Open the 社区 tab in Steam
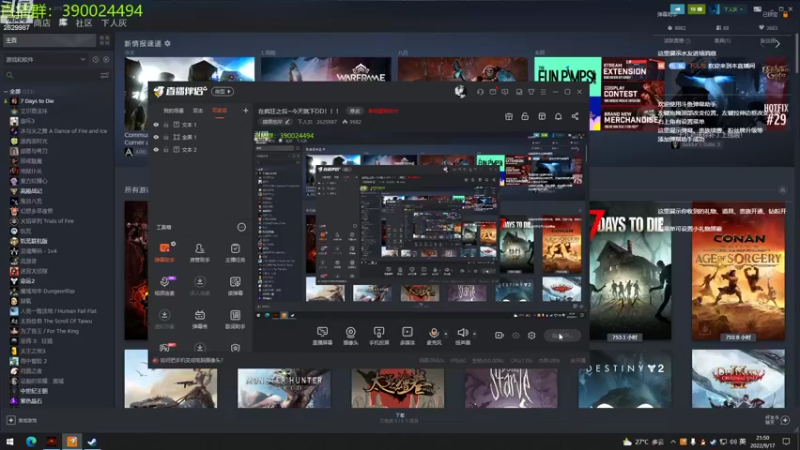This screenshot has height=450, width=800. pos(84,23)
